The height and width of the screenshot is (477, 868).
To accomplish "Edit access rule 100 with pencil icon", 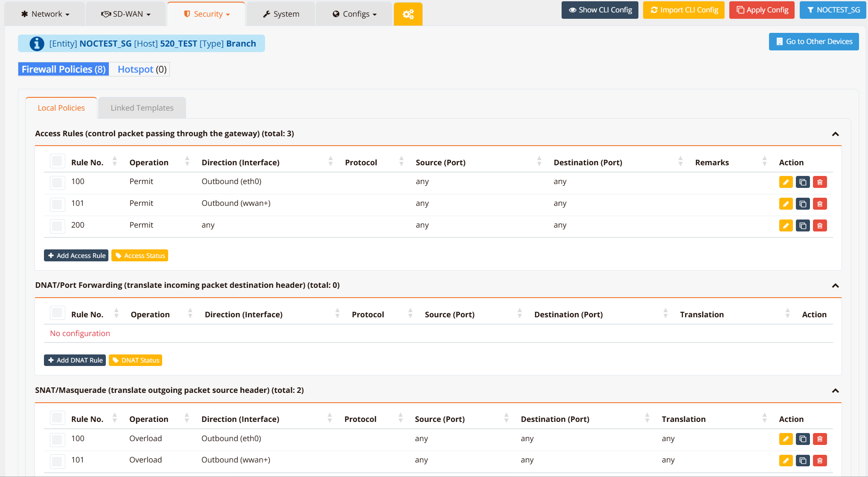I will coord(786,182).
